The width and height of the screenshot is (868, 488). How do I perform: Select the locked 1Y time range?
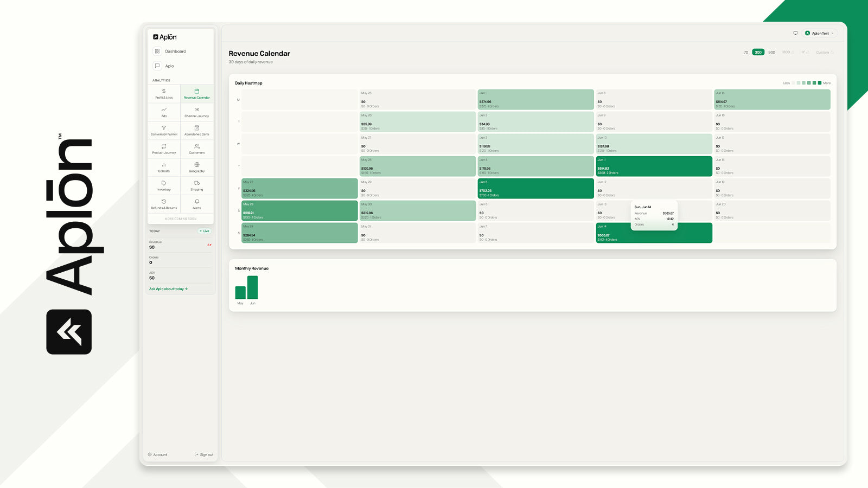805,53
